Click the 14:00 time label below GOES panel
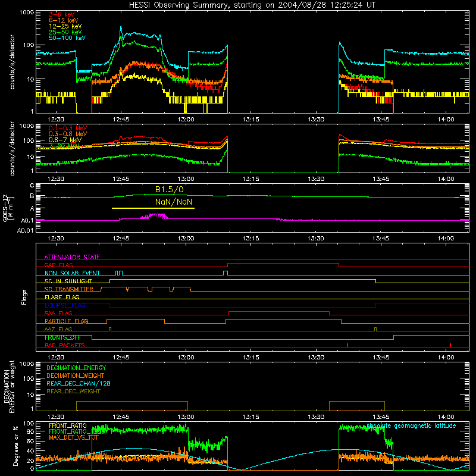Image resolution: width=476 pixels, height=476 pixels. click(x=446, y=239)
